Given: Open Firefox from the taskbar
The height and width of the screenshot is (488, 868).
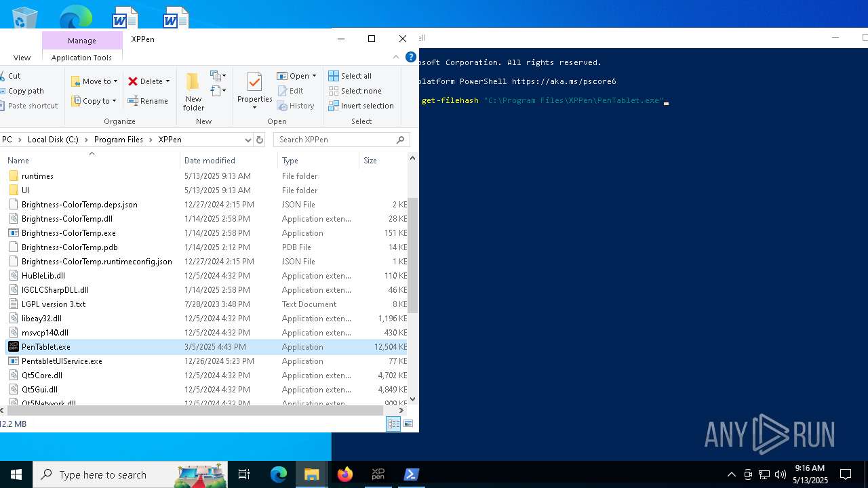Looking at the screenshot, I should pos(345,474).
